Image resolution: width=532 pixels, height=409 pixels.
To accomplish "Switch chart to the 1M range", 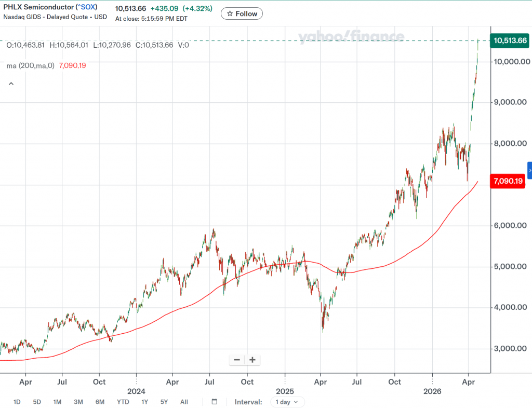I will coord(57,402).
